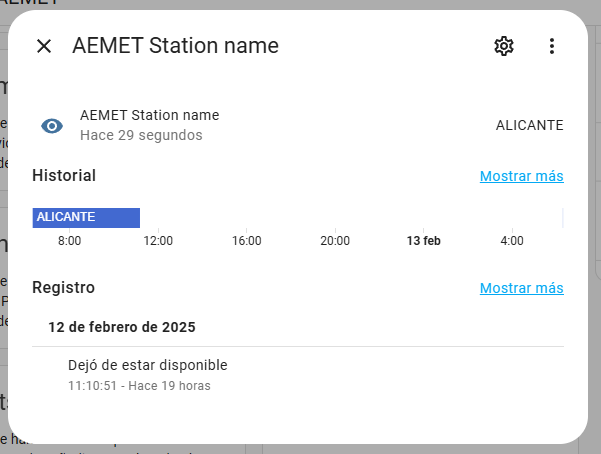Click the AEMET Station name dialog title
The width and height of the screenshot is (601, 454).
(176, 46)
